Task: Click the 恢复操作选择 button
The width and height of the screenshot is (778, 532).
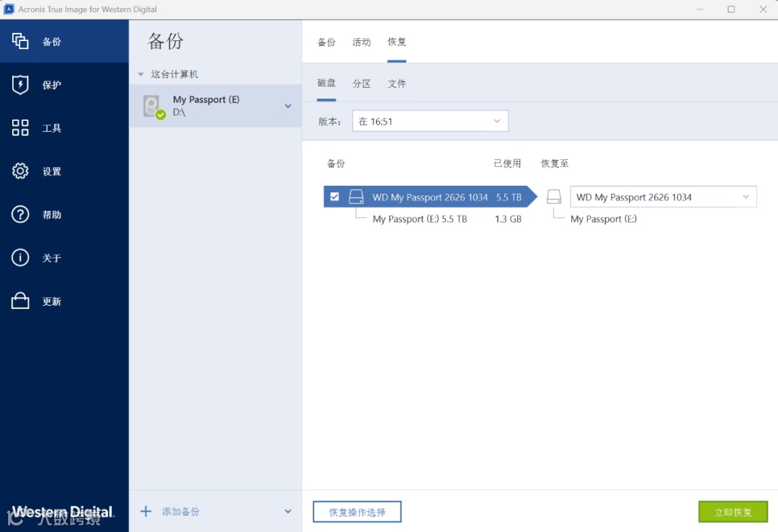Action: (x=357, y=512)
